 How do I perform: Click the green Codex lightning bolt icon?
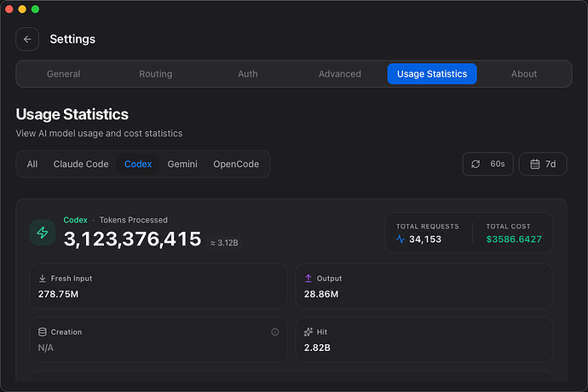pyautogui.click(x=43, y=233)
